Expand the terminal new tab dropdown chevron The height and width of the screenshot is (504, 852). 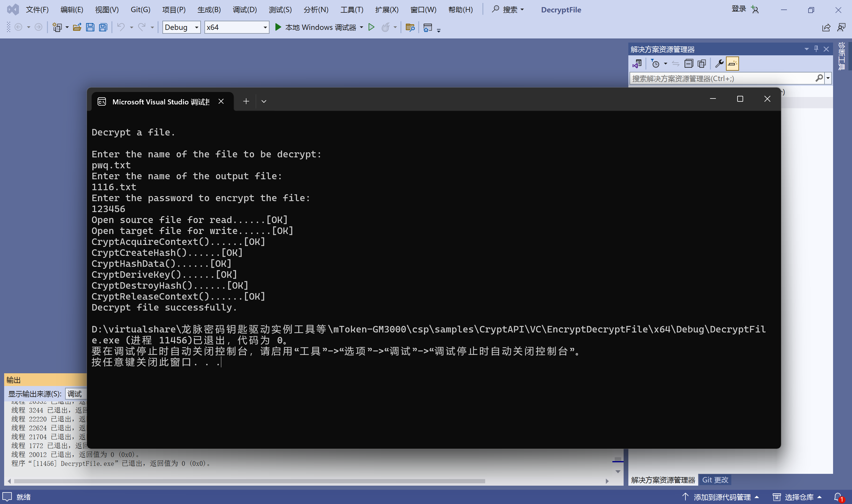pyautogui.click(x=264, y=101)
